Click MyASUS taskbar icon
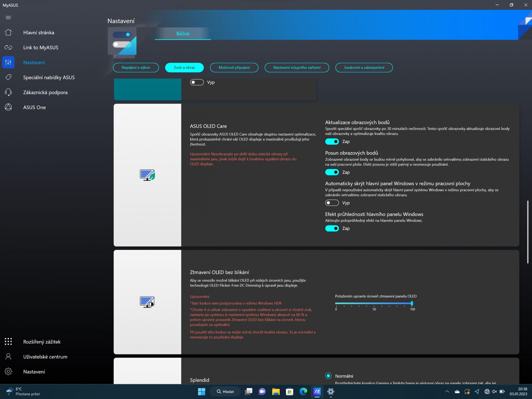The height and width of the screenshot is (399, 532). pos(317,391)
